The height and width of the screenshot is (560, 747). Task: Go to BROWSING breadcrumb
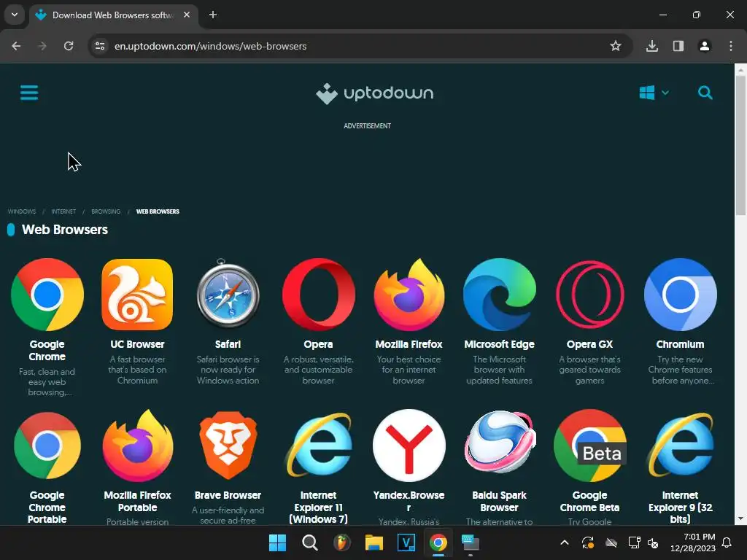pyautogui.click(x=106, y=211)
